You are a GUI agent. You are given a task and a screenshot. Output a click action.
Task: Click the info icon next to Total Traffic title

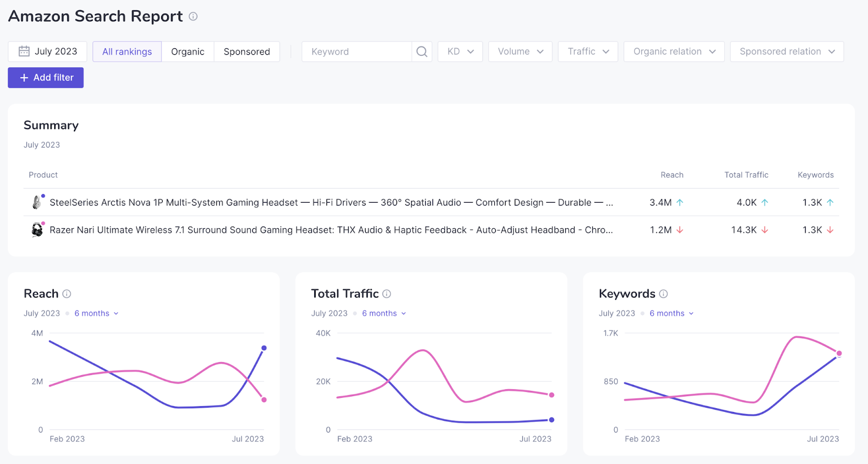387,294
